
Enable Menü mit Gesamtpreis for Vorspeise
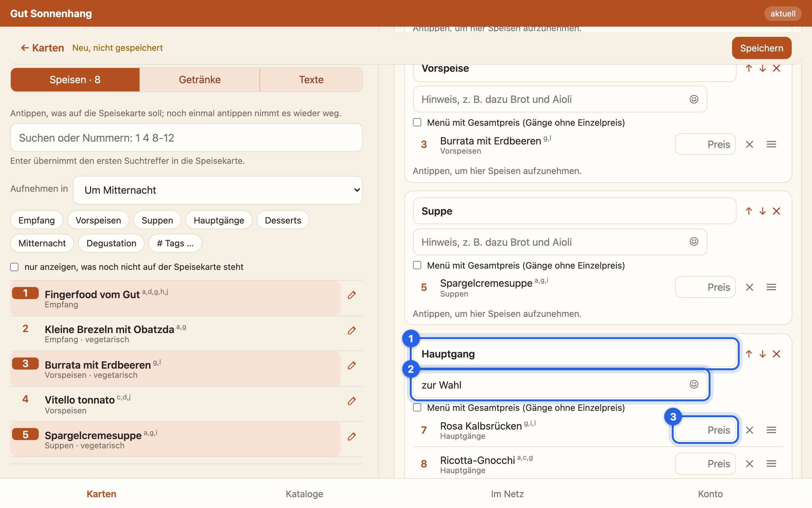417,122
